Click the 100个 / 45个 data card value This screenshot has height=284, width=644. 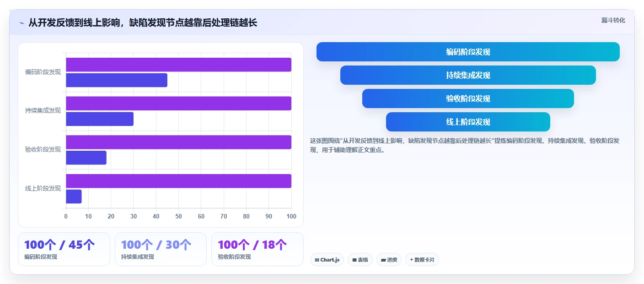point(59,245)
